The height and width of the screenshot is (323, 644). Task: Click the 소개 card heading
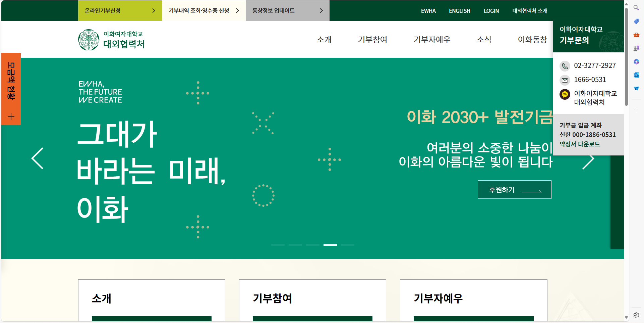click(101, 298)
